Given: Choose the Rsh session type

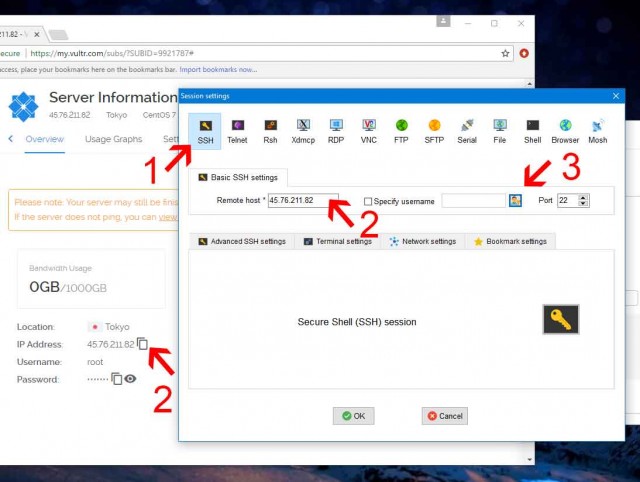Looking at the screenshot, I should tap(270, 131).
